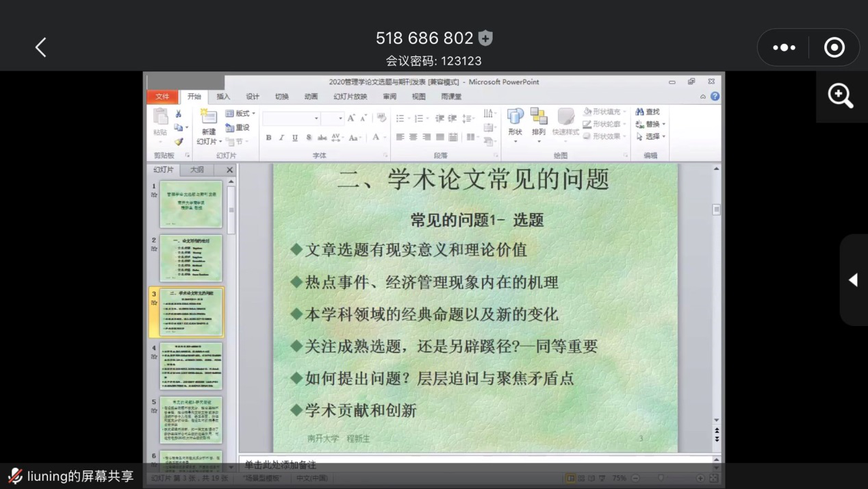Screen dimensions: 868x489
Task: Open the Character Spacing AV dropdown
Action: (336, 138)
